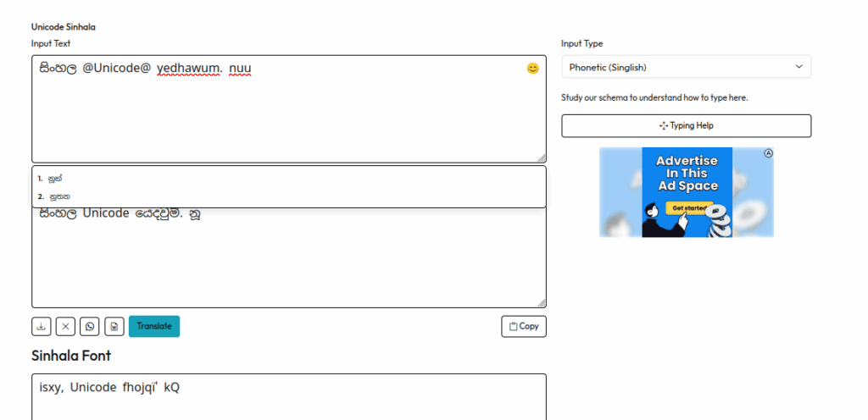Click the clear text X icon button

click(x=65, y=326)
